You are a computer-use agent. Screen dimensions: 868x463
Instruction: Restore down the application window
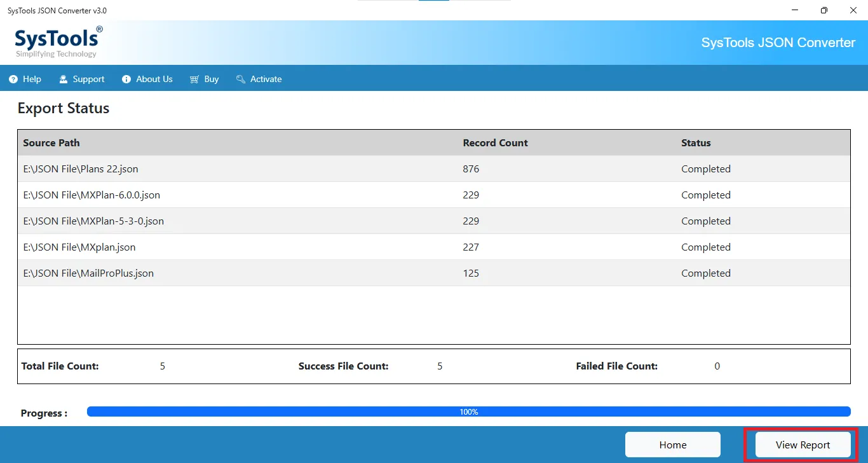point(824,10)
